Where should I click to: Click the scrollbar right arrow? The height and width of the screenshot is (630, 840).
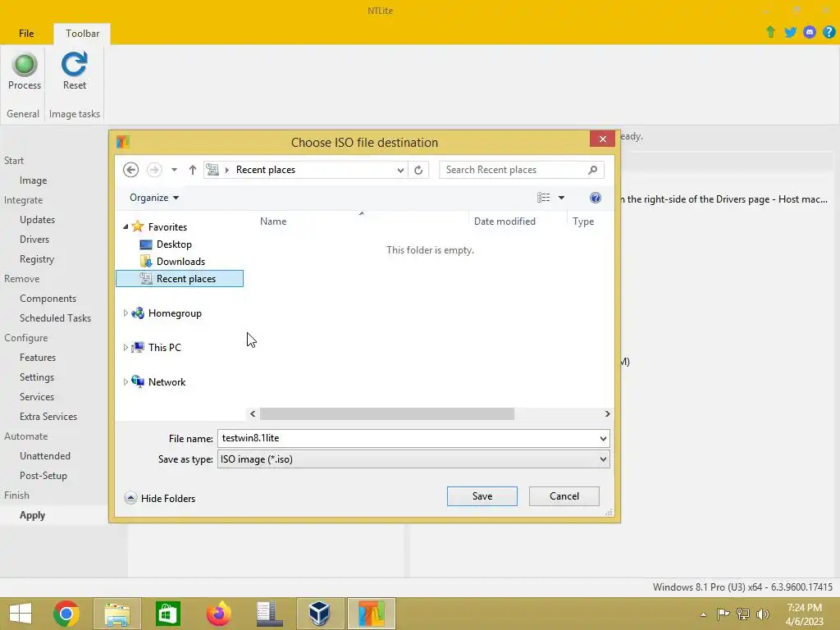[607, 413]
